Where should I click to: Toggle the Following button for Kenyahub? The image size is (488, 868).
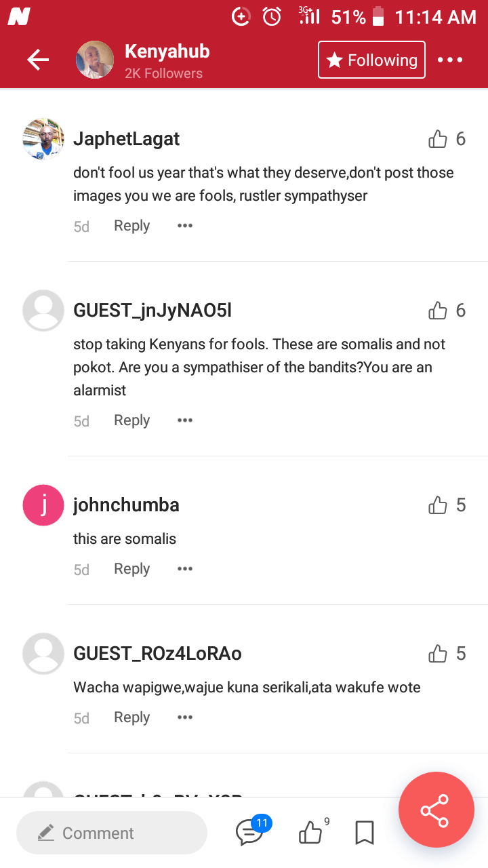coord(371,60)
